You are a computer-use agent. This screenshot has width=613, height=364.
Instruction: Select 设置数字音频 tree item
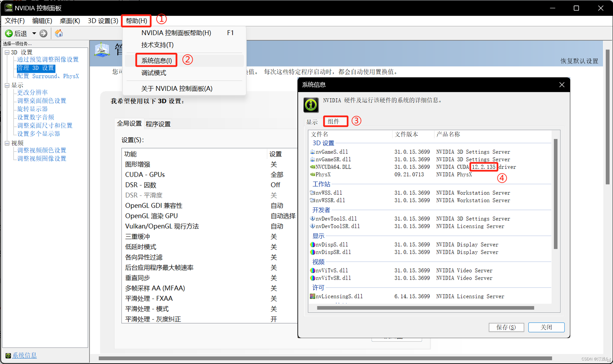click(x=36, y=117)
